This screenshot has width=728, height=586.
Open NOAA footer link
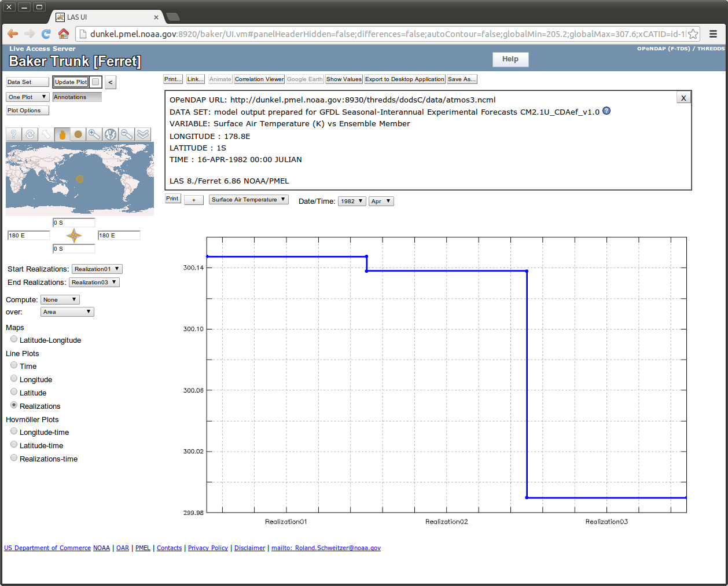[101, 548]
